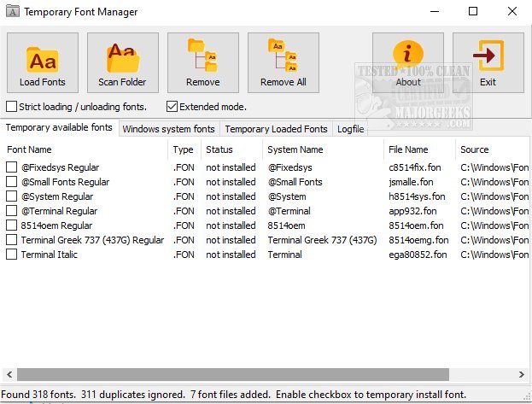The image size is (532, 404).
Task: Open the About info dialog
Action: 408,63
